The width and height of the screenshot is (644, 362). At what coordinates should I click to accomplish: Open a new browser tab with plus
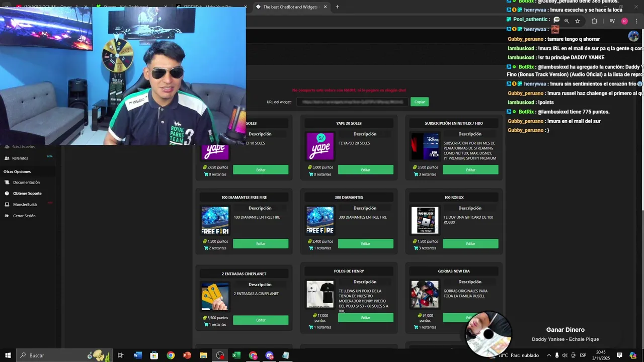[337, 7]
